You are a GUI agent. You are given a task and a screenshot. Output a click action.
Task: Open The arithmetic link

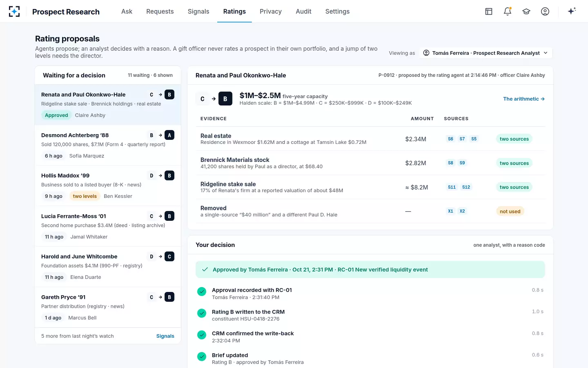(x=524, y=99)
